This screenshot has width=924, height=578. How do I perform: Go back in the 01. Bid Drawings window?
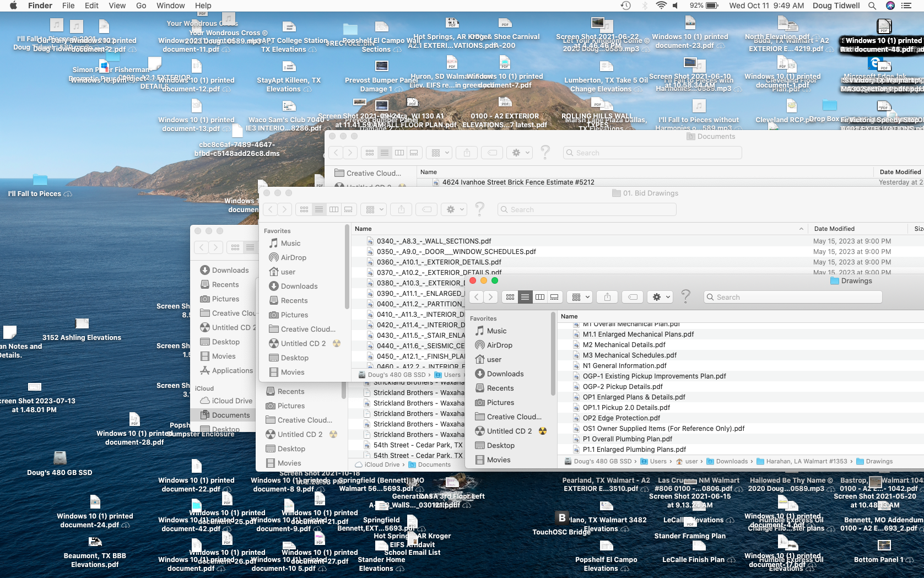[271, 209]
